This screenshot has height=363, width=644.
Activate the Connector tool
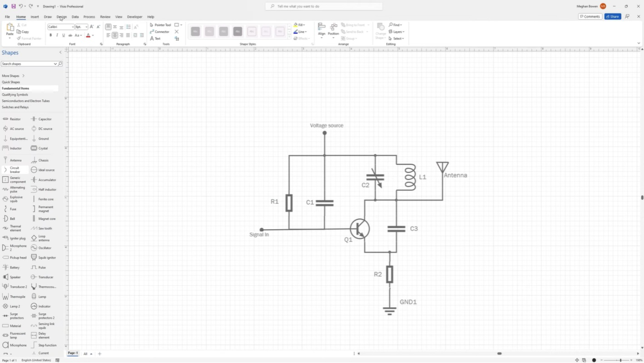pyautogui.click(x=161, y=32)
